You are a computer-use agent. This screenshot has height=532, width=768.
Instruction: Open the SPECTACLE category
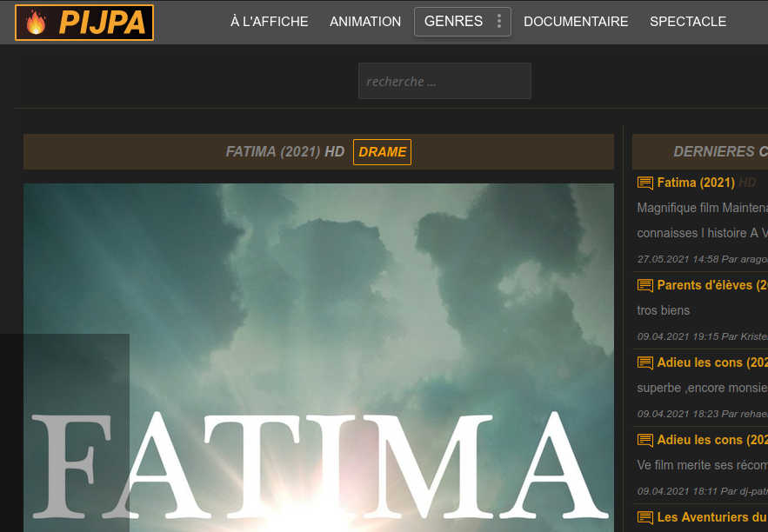click(x=688, y=22)
